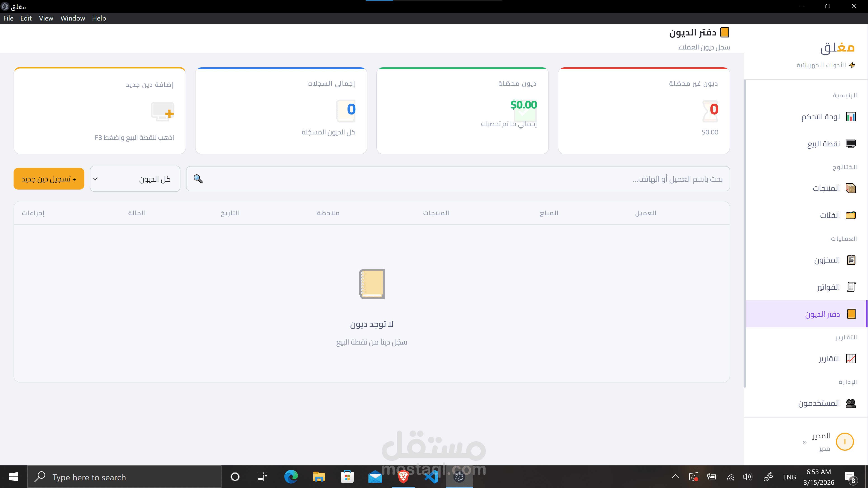Click تسجيل دين جديد button
This screenshot has height=488, width=868.
click(x=49, y=179)
